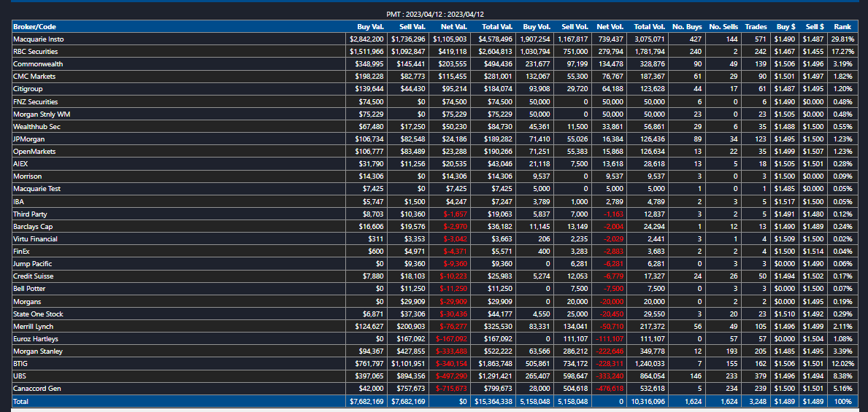Viewport: 868px width, 412px height.
Task: Click Commonwealth buy price $1.506
Action: click(x=784, y=64)
